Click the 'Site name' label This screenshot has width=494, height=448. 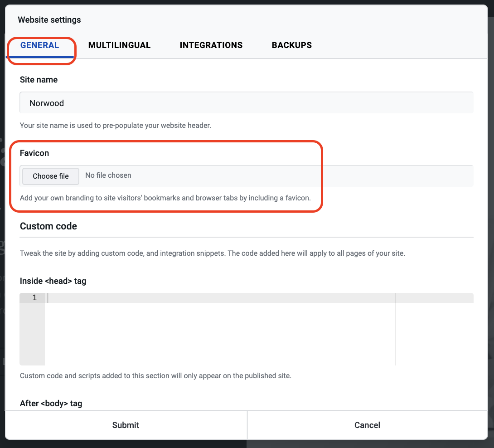pos(39,79)
